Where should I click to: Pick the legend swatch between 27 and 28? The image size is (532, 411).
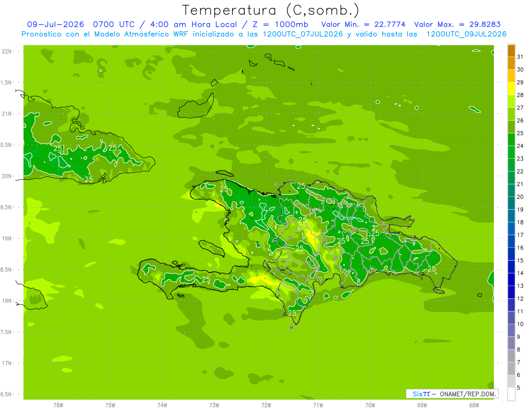(x=511, y=102)
